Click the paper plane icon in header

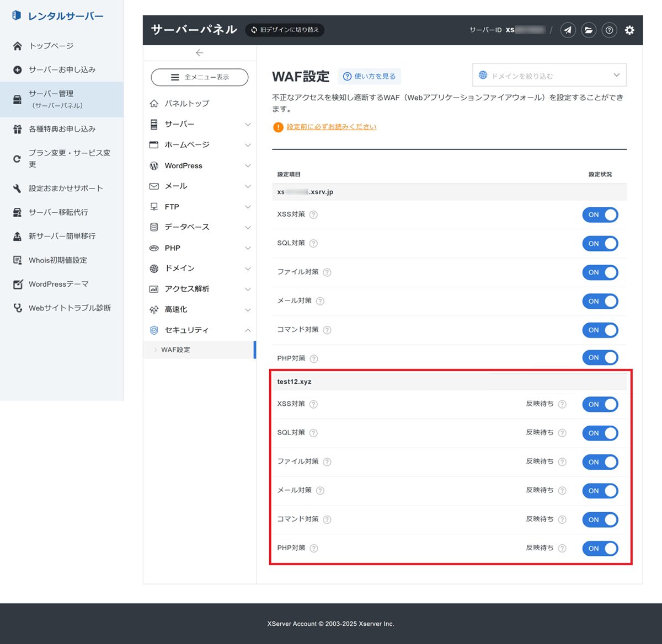(568, 30)
